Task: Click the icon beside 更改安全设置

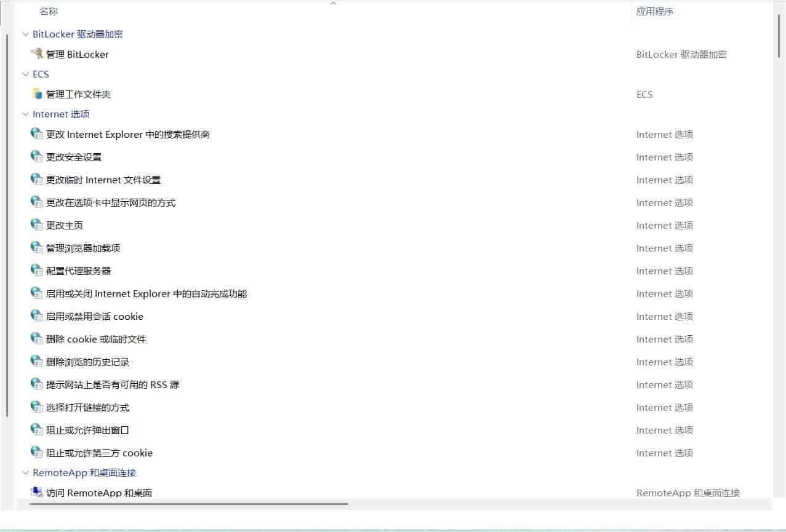Action: pos(36,157)
